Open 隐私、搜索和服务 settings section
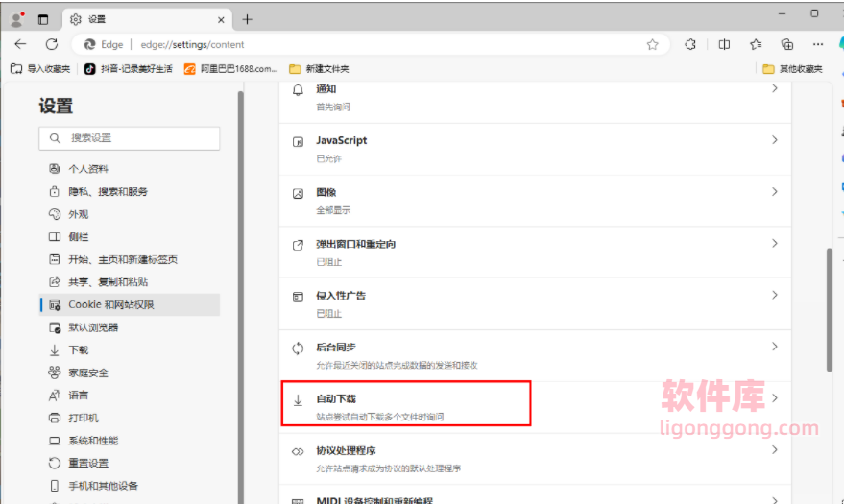The image size is (844, 504). (130, 191)
